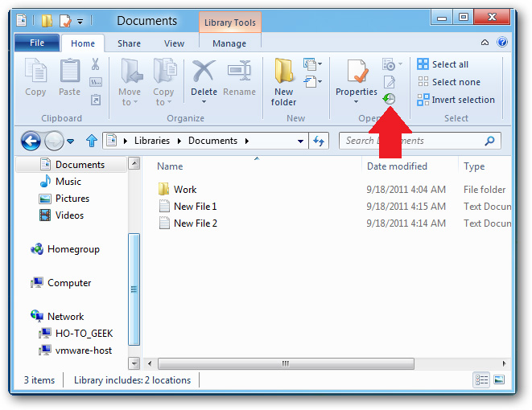Open the History clock icon
This screenshot has width=532, height=410.
pyautogui.click(x=389, y=99)
